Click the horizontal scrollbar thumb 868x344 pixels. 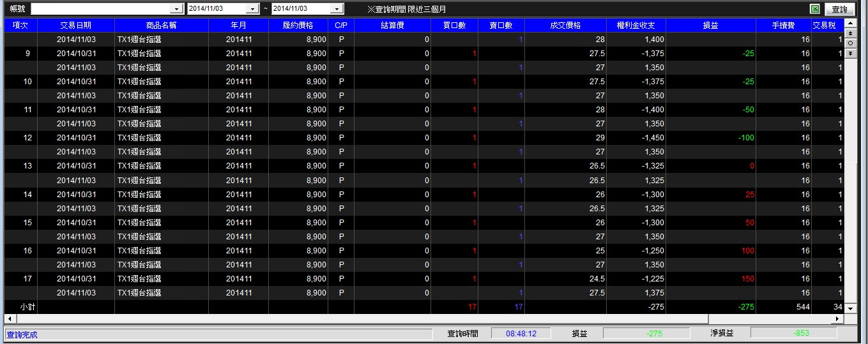pyautogui.click(x=361, y=318)
